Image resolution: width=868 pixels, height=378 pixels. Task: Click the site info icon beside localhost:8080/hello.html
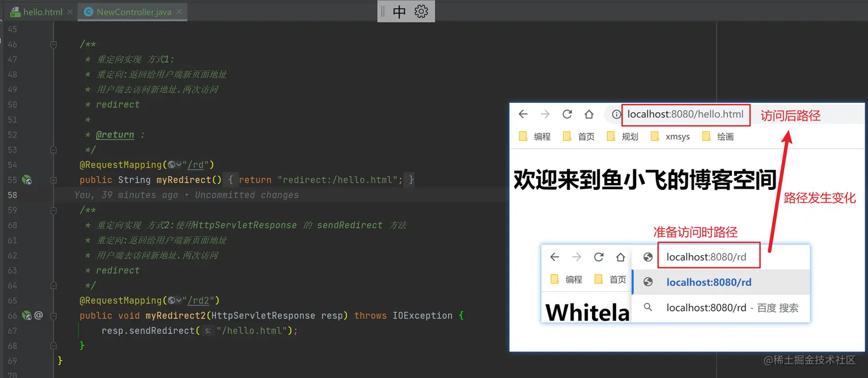617,115
